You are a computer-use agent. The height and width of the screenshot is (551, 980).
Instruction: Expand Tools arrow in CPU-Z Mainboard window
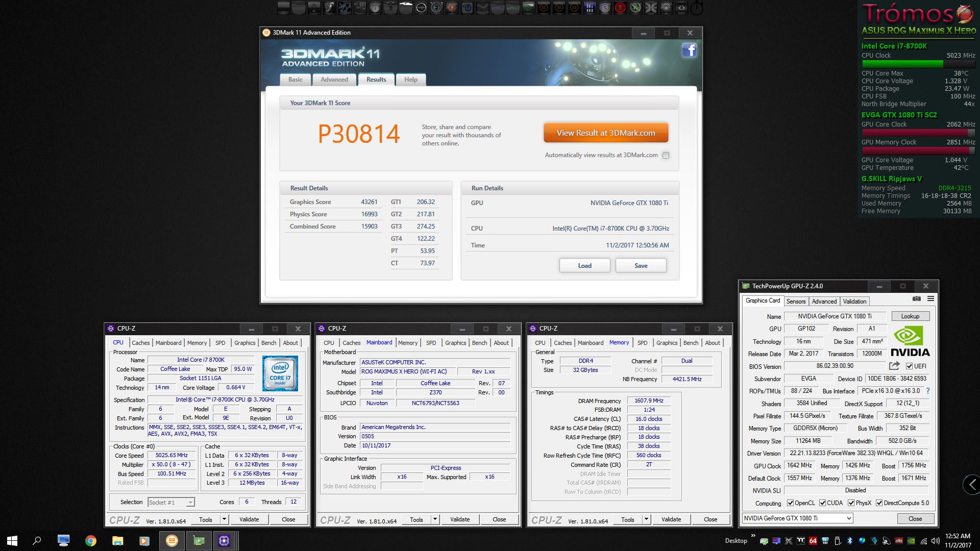point(435,519)
